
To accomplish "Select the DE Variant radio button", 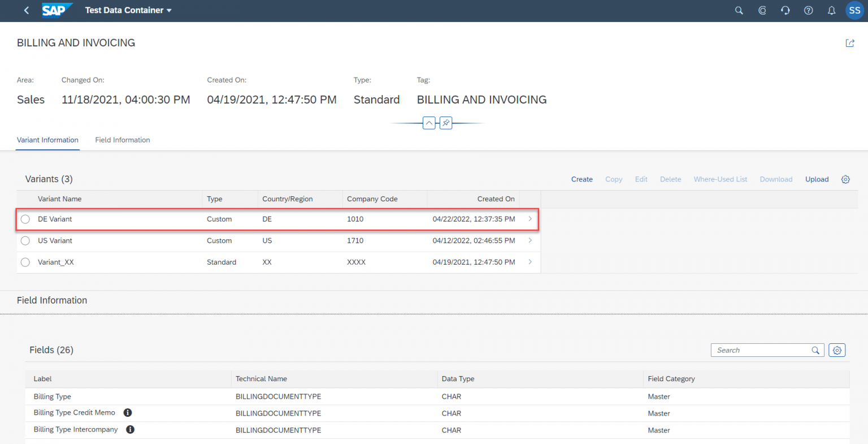I will coord(25,219).
